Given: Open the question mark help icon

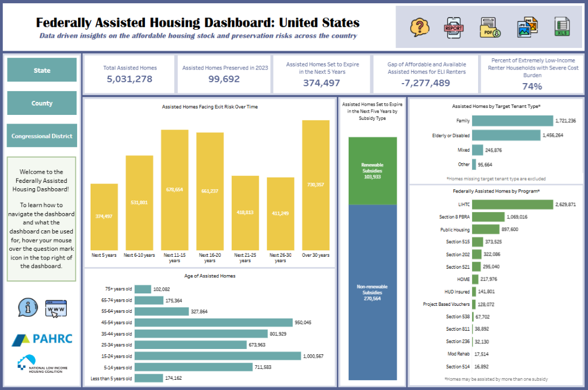Looking at the screenshot, I should (419, 27).
